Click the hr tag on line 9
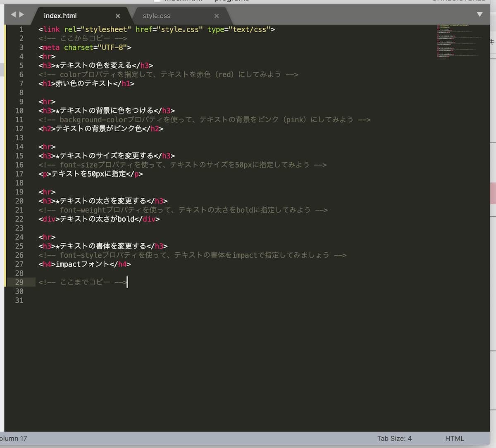The width and height of the screenshot is (496, 448). 47,102
